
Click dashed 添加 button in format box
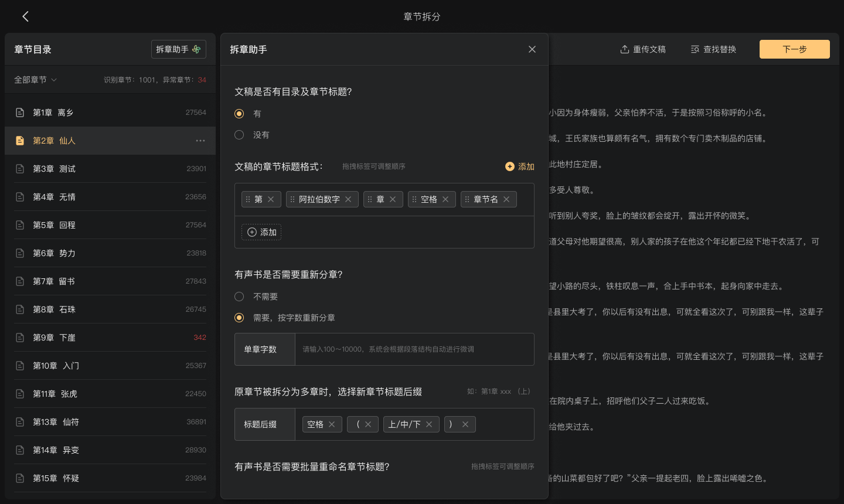[x=261, y=232]
